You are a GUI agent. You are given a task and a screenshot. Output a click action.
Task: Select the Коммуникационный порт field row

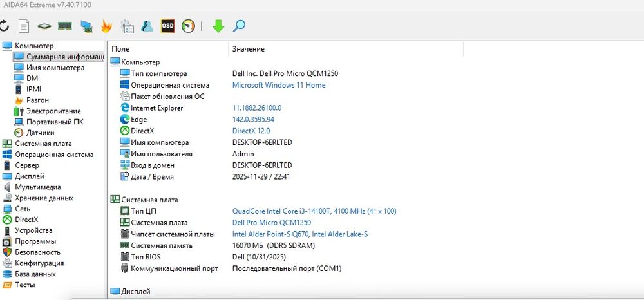point(174,269)
